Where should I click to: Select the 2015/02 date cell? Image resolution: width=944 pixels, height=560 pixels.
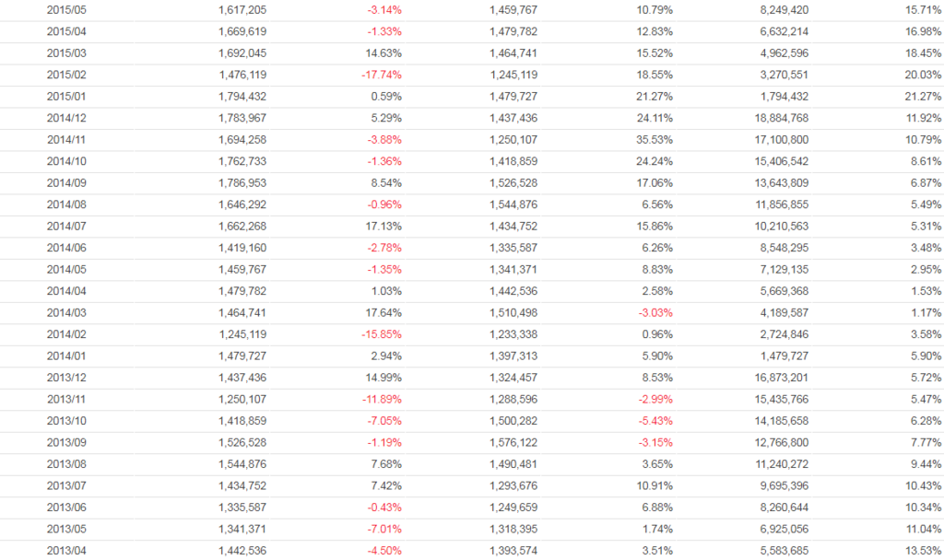(x=65, y=75)
